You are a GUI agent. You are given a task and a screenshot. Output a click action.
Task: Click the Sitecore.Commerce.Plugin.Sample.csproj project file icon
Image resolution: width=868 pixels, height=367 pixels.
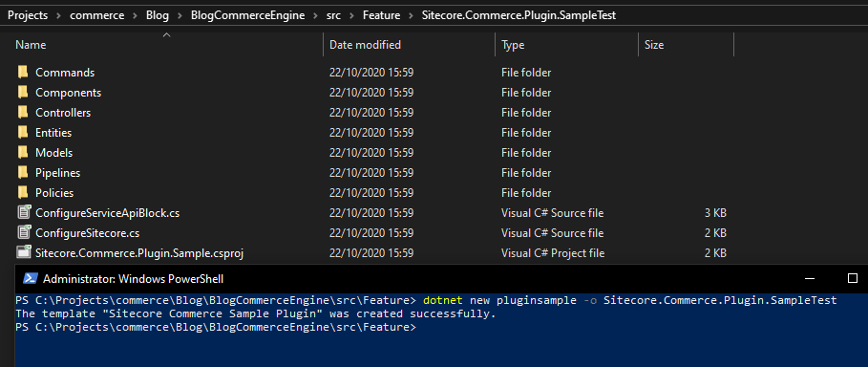coord(23,253)
